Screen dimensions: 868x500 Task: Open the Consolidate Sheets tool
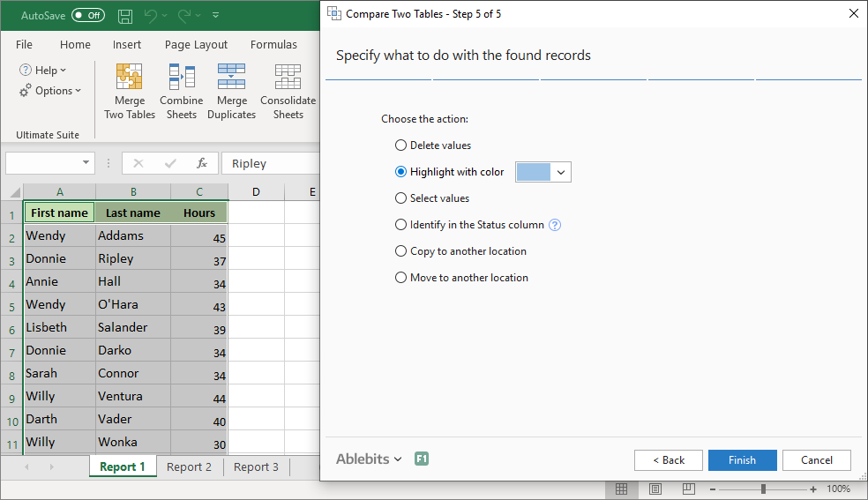click(x=288, y=91)
